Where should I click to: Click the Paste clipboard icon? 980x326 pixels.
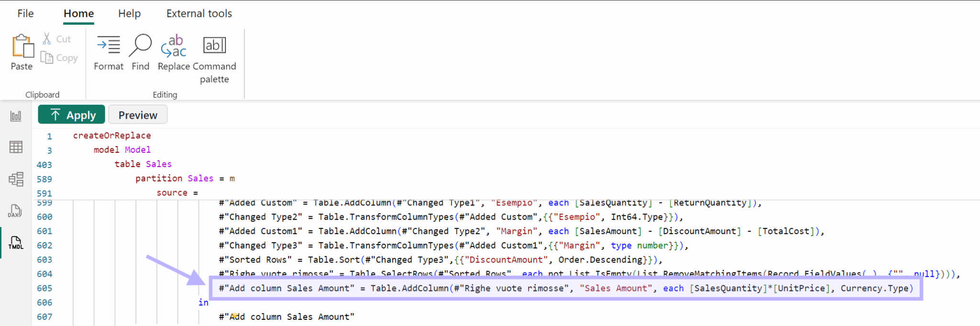pyautogui.click(x=22, y=46)
